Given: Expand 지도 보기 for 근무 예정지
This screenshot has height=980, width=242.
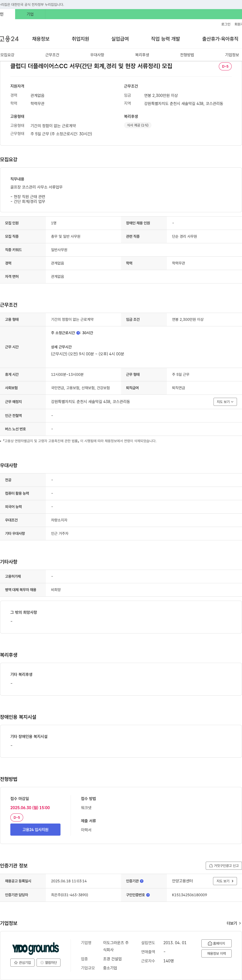Looking at the screenshot, I should (225, 402).
